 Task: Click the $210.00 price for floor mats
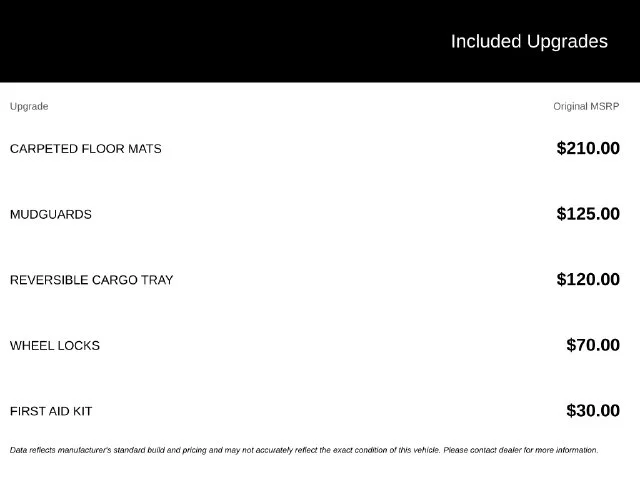[x=588, y=148]
